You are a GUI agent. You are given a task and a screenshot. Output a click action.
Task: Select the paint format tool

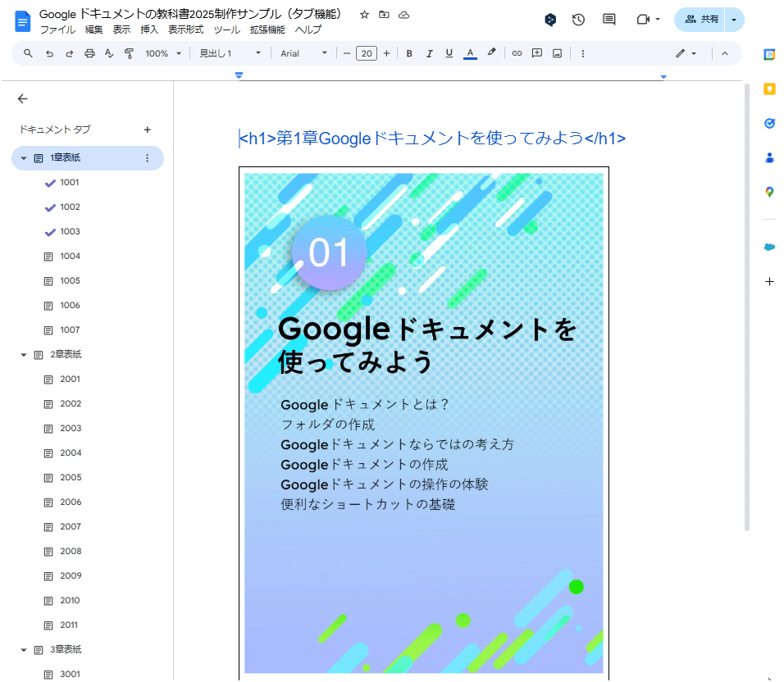pyautogui.click(x=129, y=52)
